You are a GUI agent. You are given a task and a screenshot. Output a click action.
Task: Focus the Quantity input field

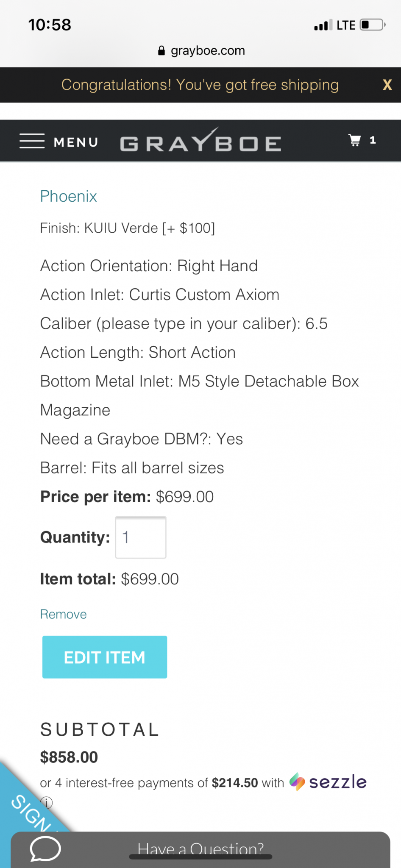141,537
